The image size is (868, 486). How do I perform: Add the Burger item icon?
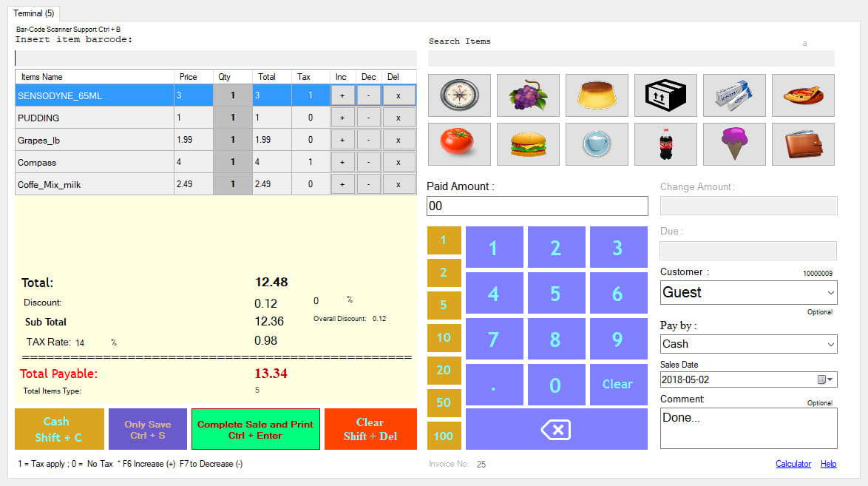tap(528, 144)
